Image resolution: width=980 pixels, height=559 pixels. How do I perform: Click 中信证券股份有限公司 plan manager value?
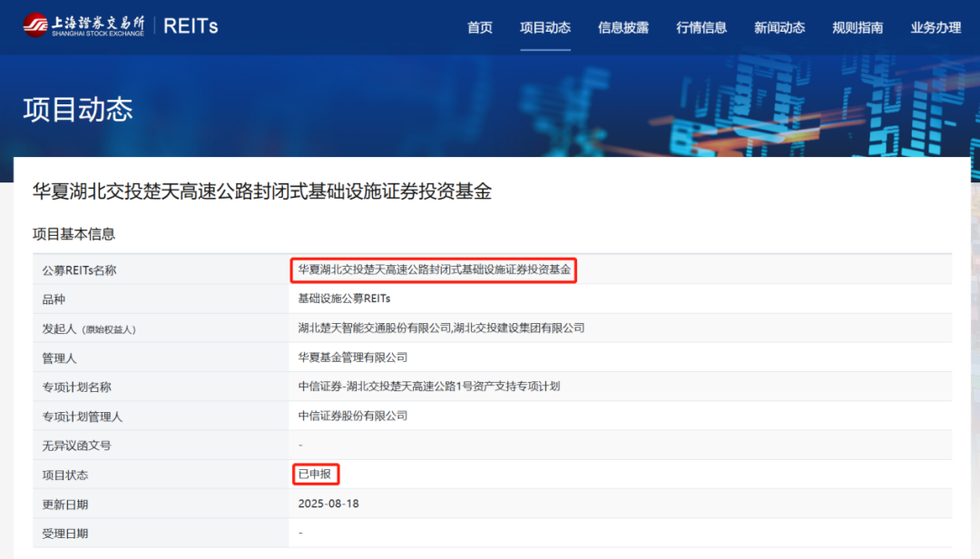tap(353, 416)
